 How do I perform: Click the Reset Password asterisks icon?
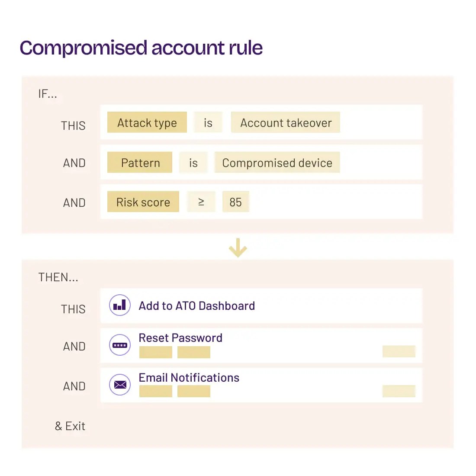120,345
